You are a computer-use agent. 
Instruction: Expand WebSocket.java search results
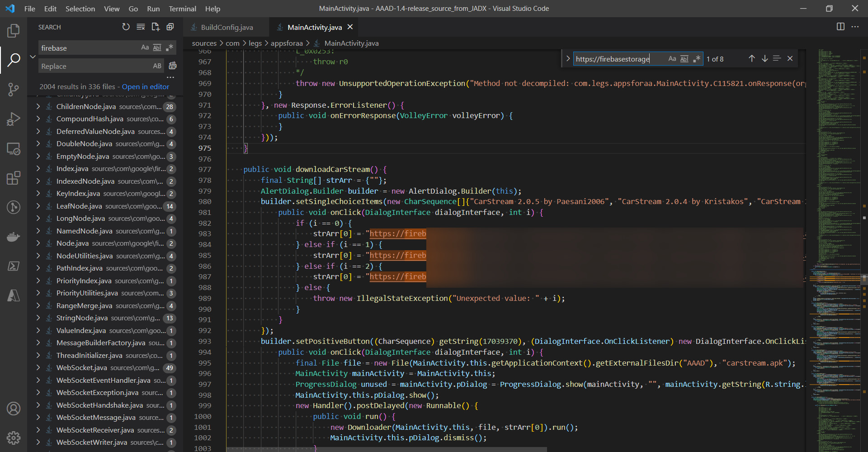coord(38,368)
